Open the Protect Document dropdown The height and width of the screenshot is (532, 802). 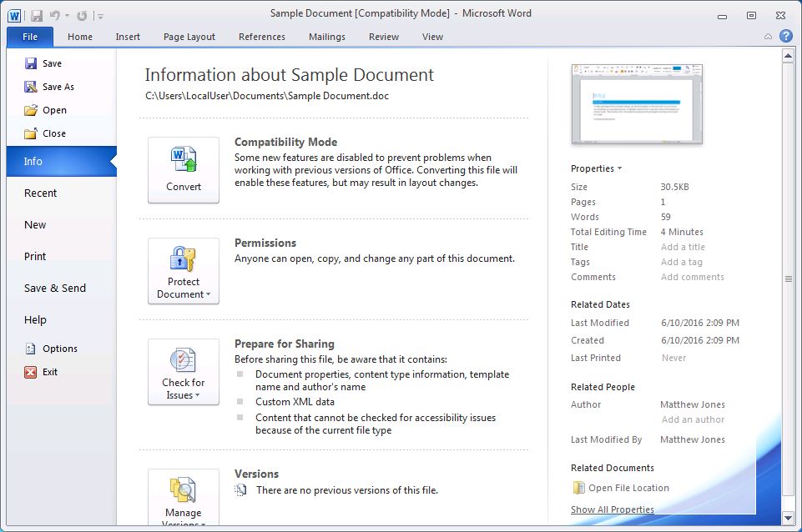click(x=184, y=271)
